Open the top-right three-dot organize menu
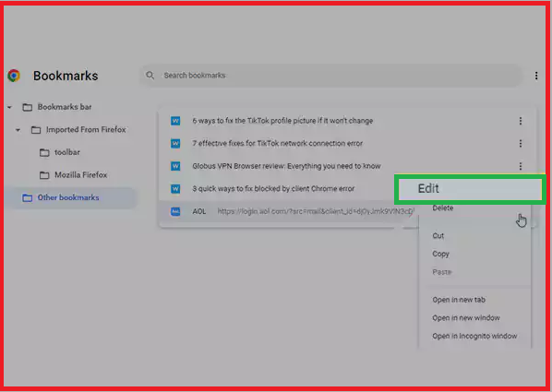This screenshot has height=392, width=552. coord(535,76)
